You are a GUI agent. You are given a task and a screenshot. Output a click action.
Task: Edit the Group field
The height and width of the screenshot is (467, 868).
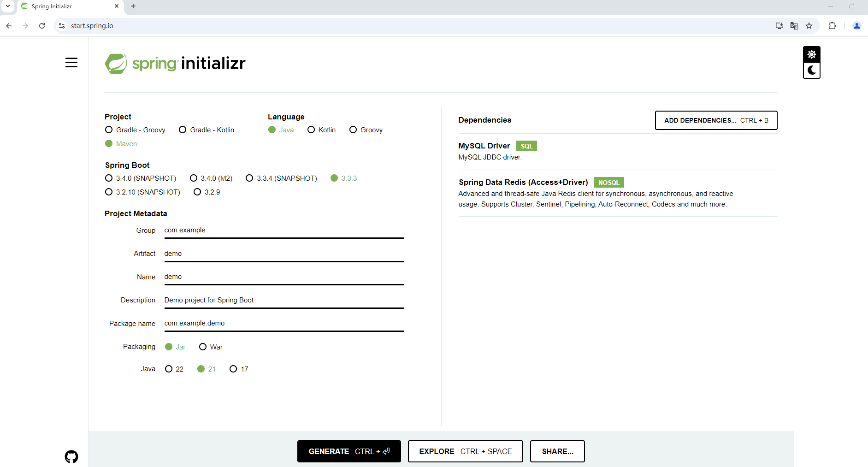284,231
